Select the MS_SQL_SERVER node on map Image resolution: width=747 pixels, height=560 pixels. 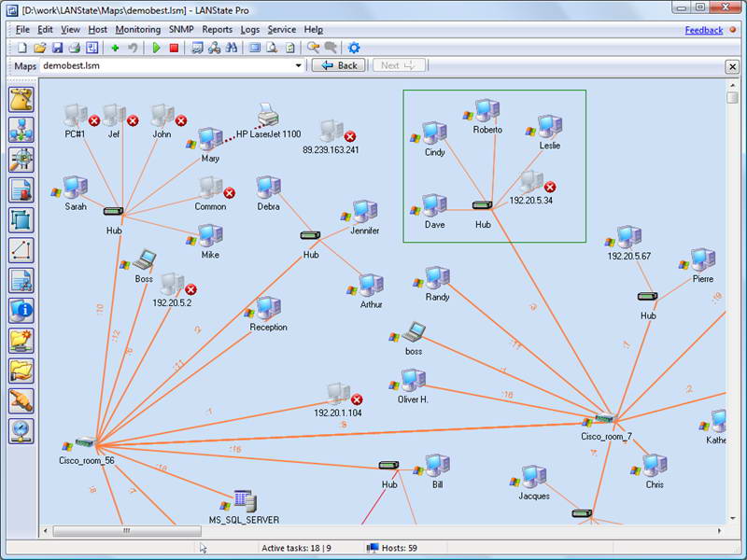coord(244,500)
